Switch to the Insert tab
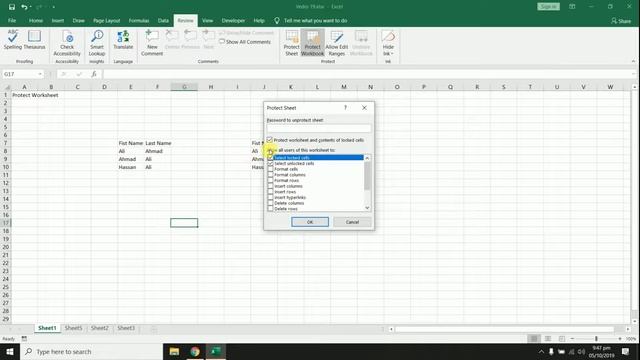This screenshot has width=640, height=360. [58, 20]
